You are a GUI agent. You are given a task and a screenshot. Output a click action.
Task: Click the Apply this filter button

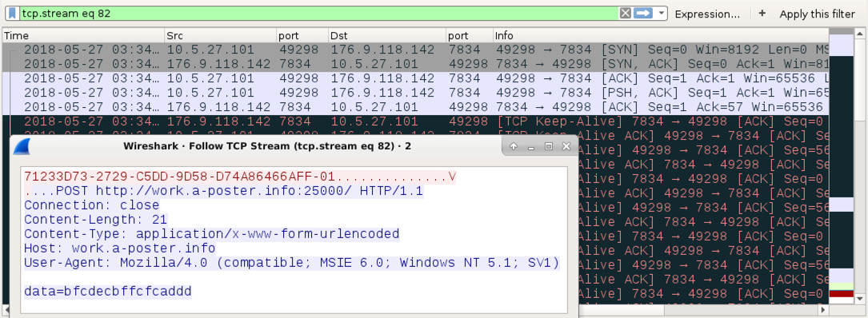[x=817, y=14]
